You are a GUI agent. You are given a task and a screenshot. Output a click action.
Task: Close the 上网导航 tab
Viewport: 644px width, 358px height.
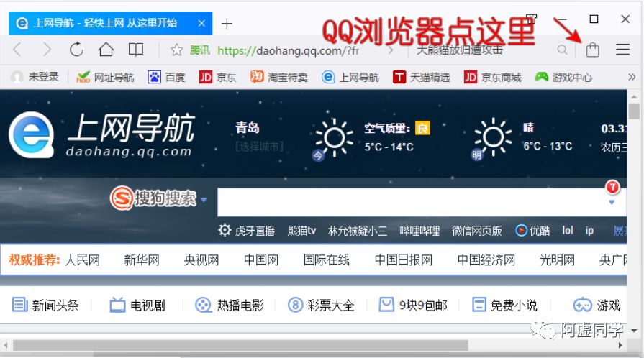201,23
